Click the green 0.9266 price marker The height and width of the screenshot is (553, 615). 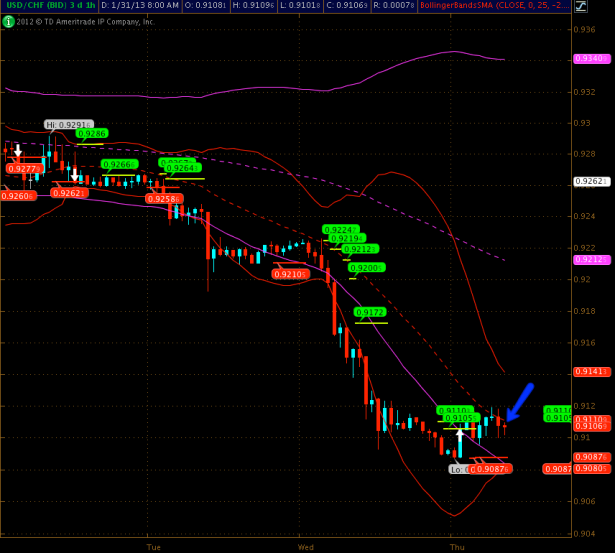tap(119, 164)
